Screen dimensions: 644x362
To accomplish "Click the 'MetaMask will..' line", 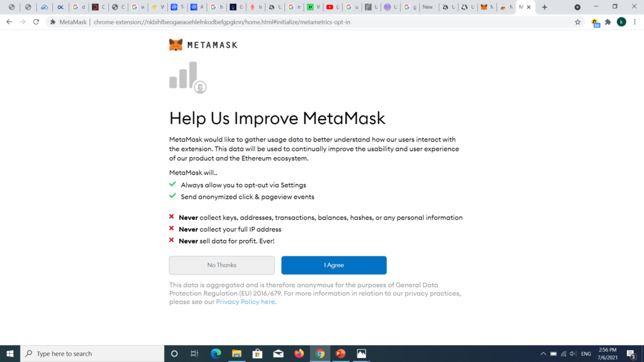I will pyautogui.click(x=193, y=173).
